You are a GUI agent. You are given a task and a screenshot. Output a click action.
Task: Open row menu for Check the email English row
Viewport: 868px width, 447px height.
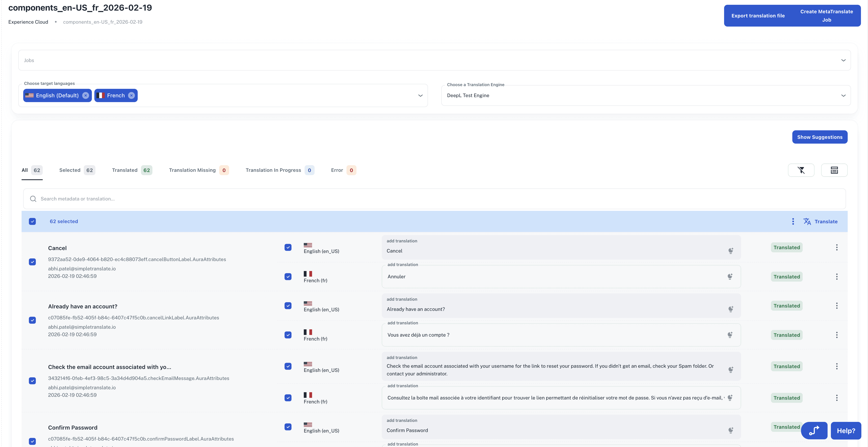[837, 366]
